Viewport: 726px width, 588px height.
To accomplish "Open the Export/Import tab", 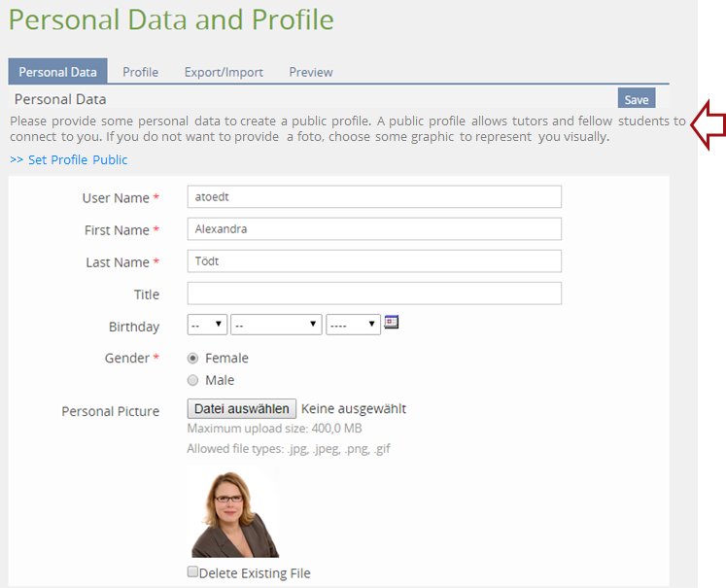I will click(x=213, y=72).
